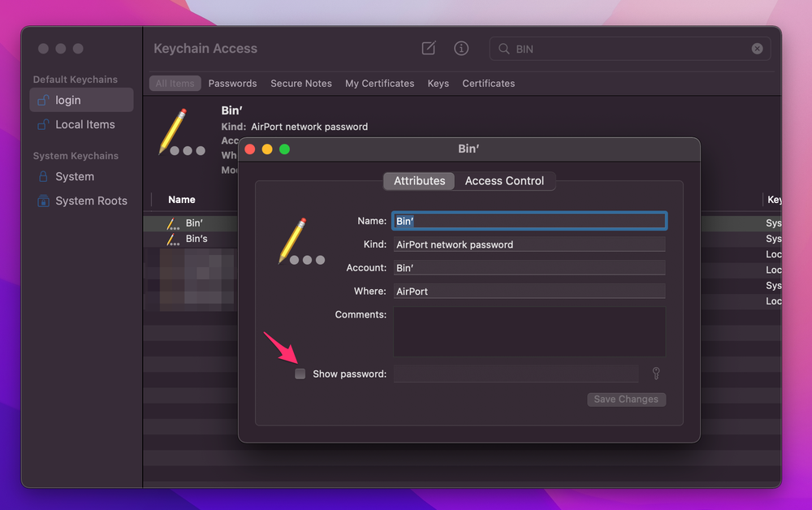The width and height of the screenshot is (812, 510).
Task: Click the pencil icon on Bin's row
Action: (172, 239)
